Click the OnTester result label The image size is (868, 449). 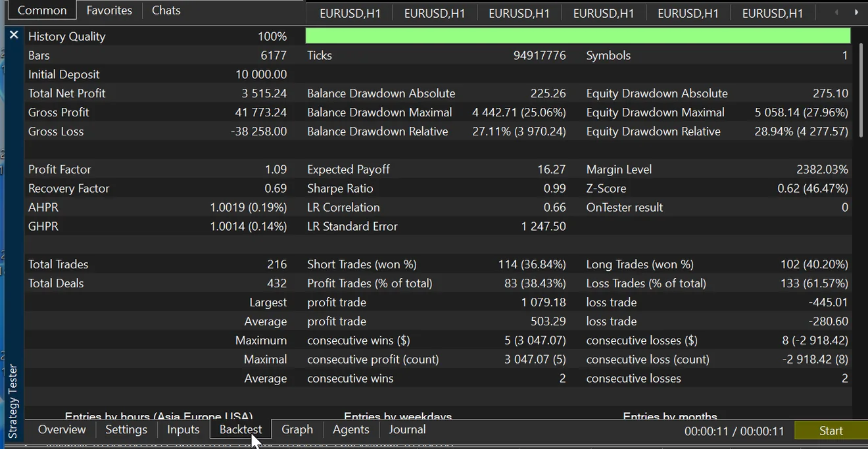tap(625, 208)
